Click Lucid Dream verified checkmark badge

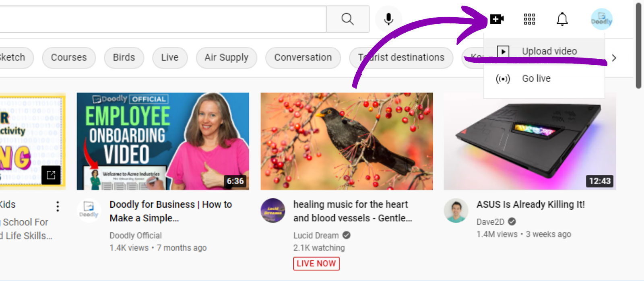346,235
